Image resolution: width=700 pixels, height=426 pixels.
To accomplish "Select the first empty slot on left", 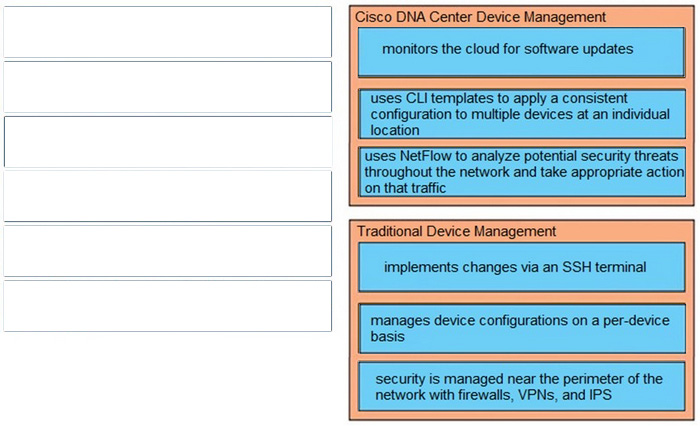I will 167,32.
